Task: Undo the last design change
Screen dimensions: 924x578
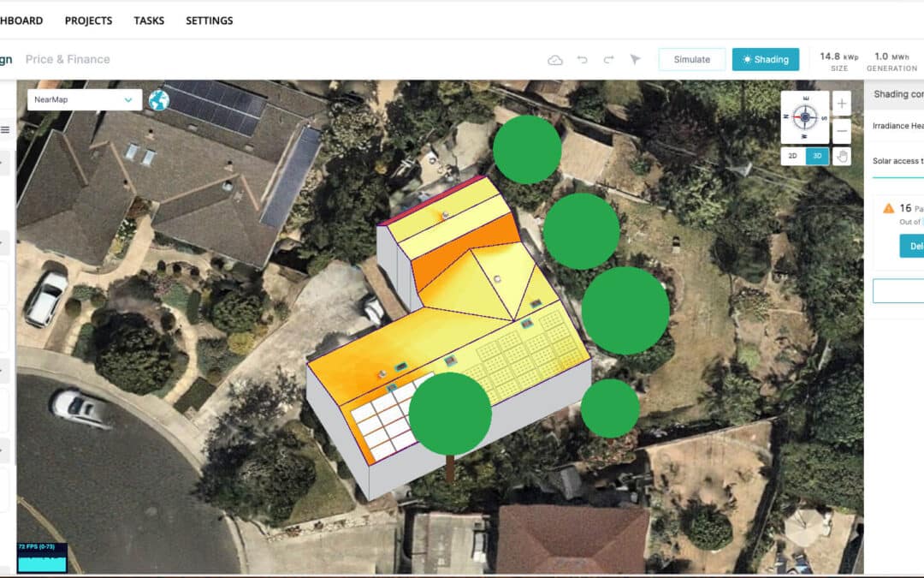Action: tap(583, 59)
